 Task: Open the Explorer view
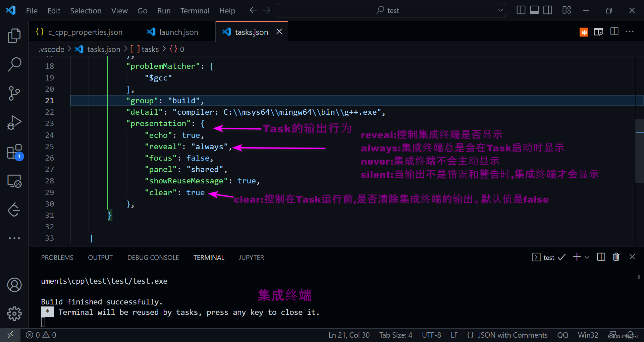click(x=14, y=36)
